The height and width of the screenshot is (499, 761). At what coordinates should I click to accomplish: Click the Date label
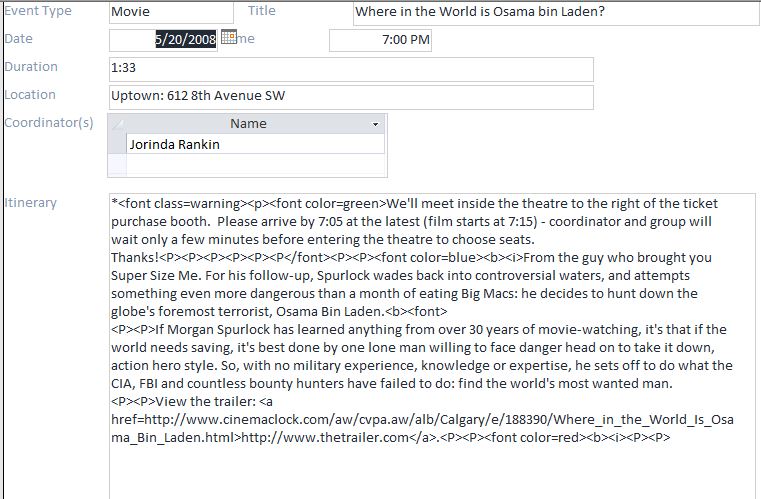point(18,38)
